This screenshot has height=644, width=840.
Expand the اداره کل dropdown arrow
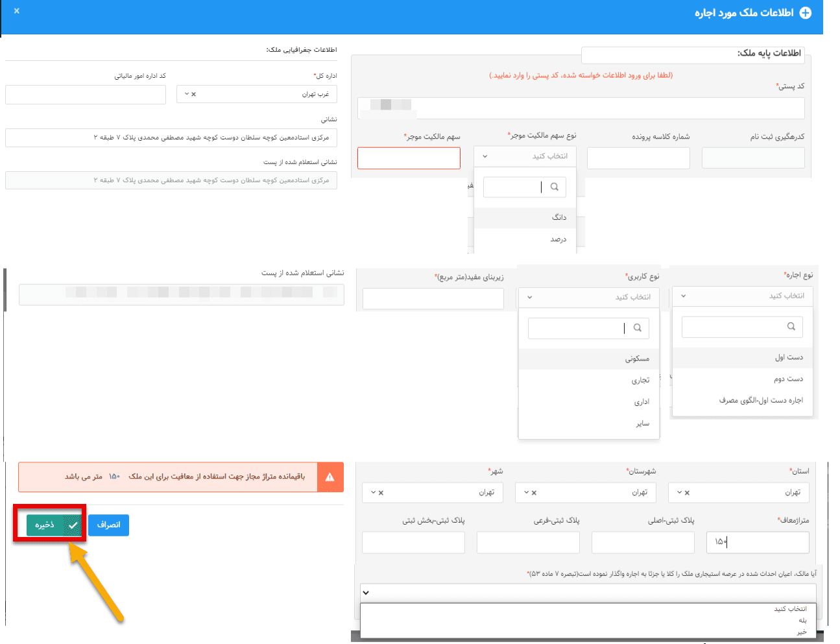[x=187, y=94]
